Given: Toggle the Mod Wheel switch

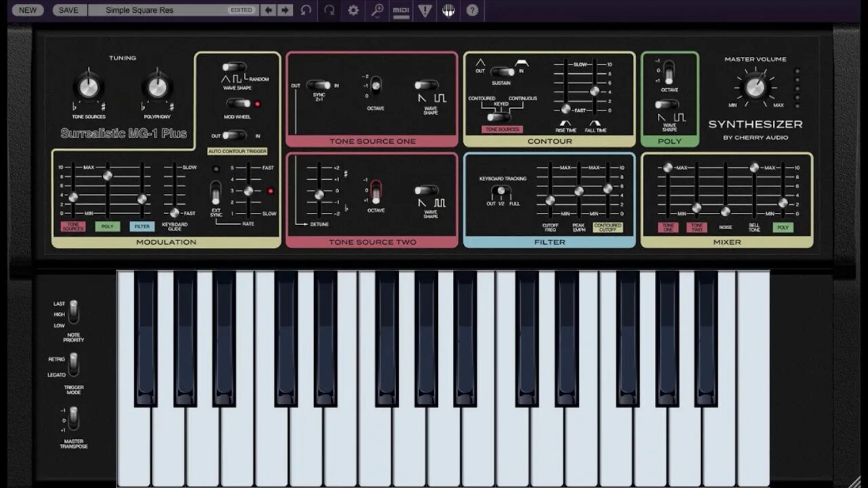Looking at the screenshot, I should [238, 104].
